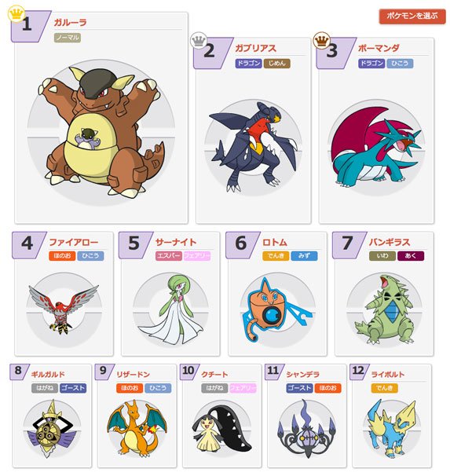Choose the Charizard artwork at rank 9
Viewport: 450px width, 476px height.
pyautogui.click(x=137, y=428)
